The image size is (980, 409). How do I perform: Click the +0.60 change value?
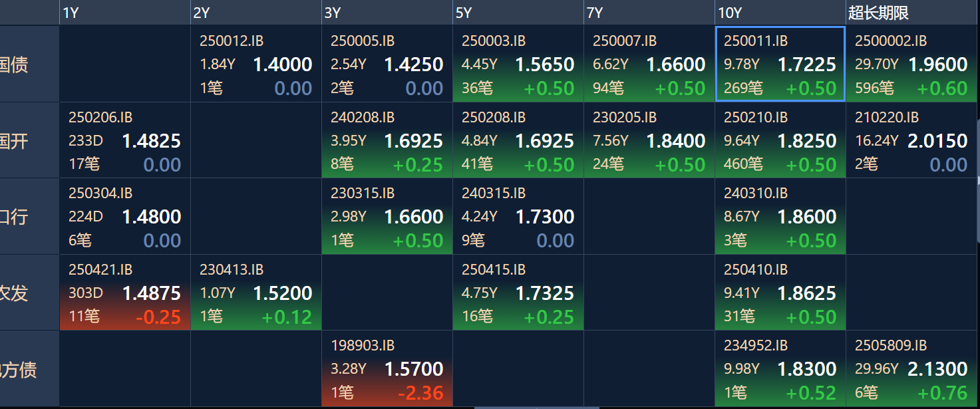942,88
